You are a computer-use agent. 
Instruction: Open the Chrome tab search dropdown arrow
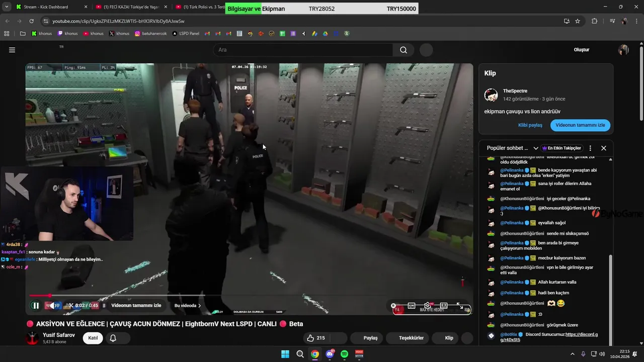pos(7,7)
